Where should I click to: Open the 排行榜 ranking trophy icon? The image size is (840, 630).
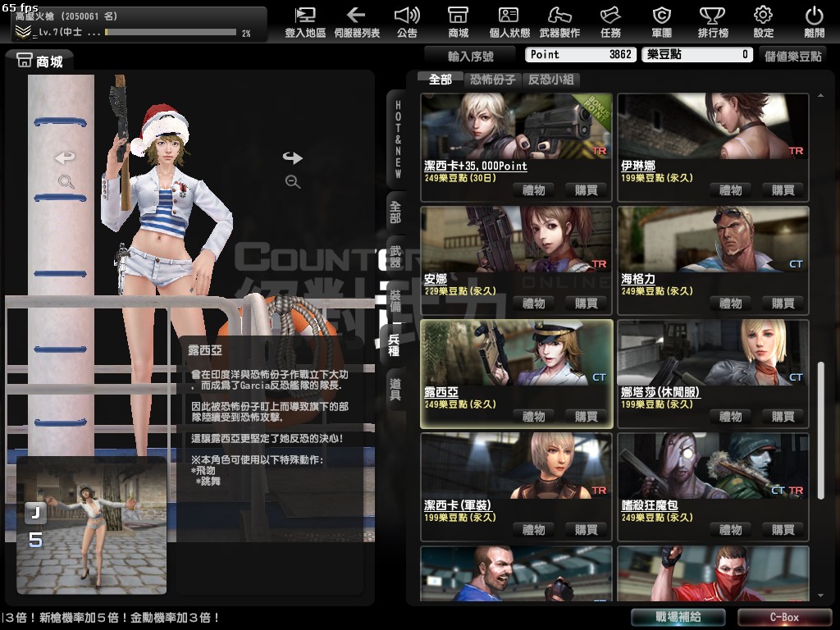coord(713,22)
